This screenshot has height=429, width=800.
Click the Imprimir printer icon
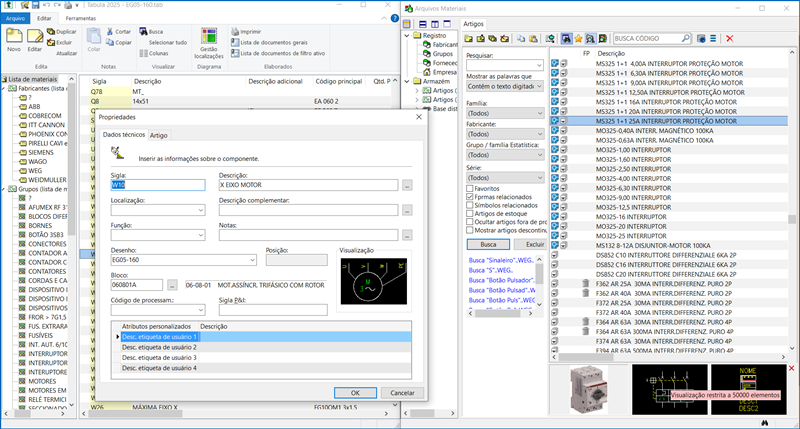[235, 32]
